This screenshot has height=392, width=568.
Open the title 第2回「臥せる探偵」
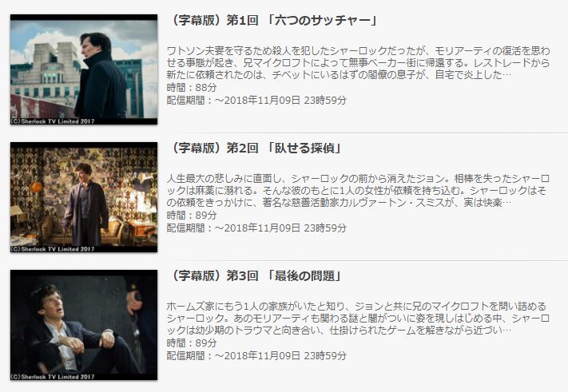tap(255, 148)
